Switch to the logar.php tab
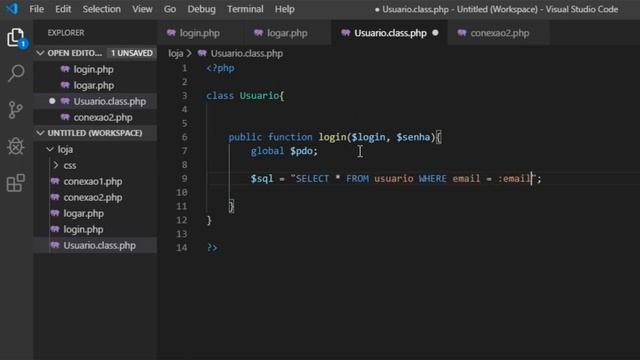Viewport: 640px width, 360px height. 287,33
